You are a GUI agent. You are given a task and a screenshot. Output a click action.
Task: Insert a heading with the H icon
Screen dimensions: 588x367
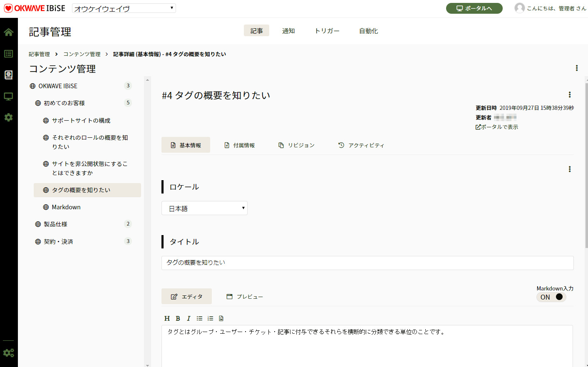167,318
